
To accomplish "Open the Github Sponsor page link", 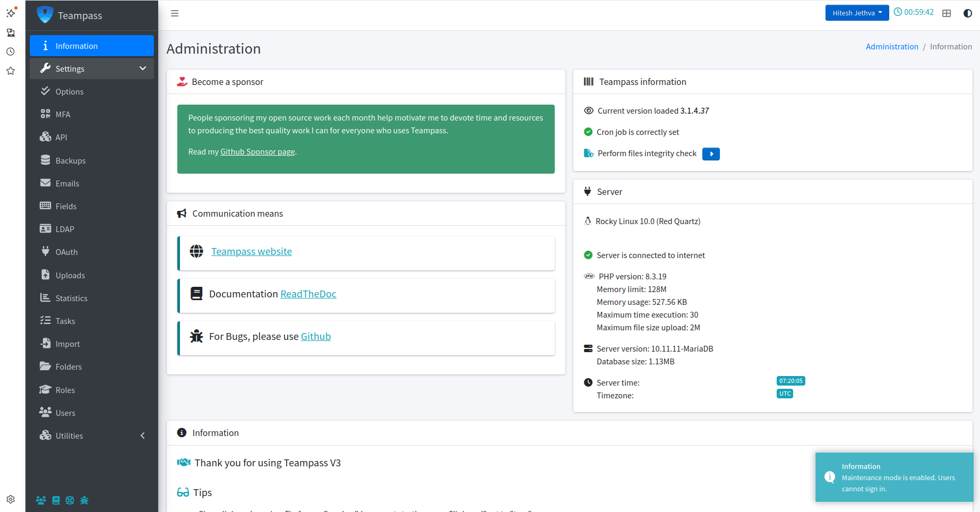I will [x=257, y=152].
